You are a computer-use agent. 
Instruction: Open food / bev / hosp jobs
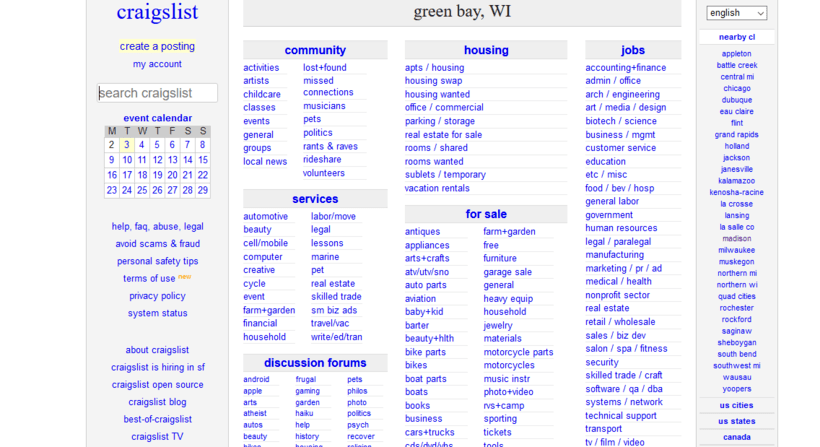pos(620,188)
